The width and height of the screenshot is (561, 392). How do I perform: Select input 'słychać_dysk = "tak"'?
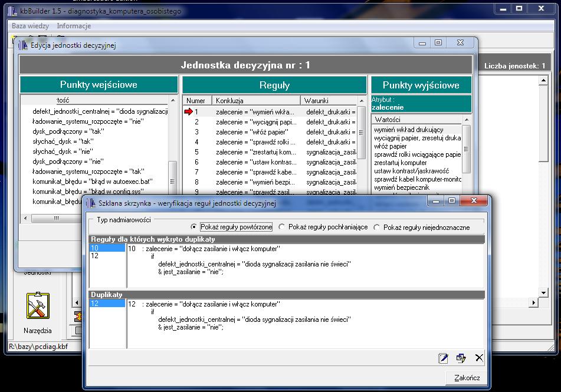[x=63, y=141]
